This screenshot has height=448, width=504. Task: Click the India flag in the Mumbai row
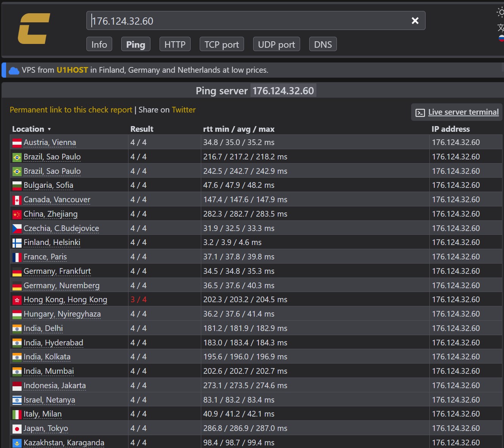17,372
